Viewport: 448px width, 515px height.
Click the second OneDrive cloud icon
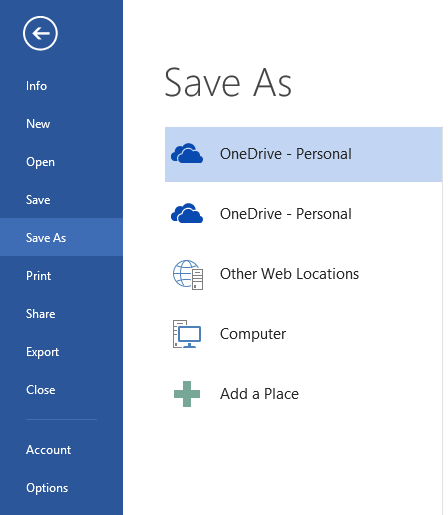(x=187, y=213)
